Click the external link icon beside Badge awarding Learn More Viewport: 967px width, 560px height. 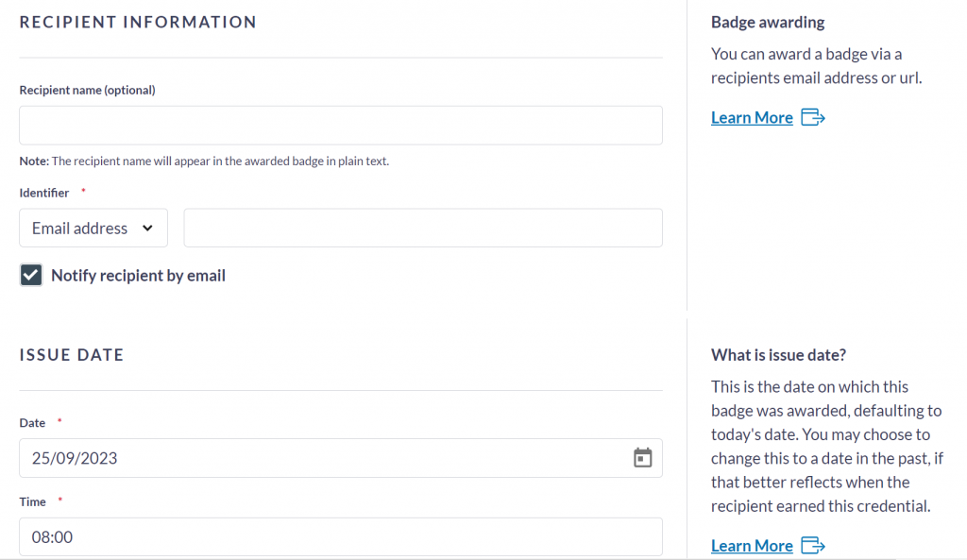click(x=813, y=117)
